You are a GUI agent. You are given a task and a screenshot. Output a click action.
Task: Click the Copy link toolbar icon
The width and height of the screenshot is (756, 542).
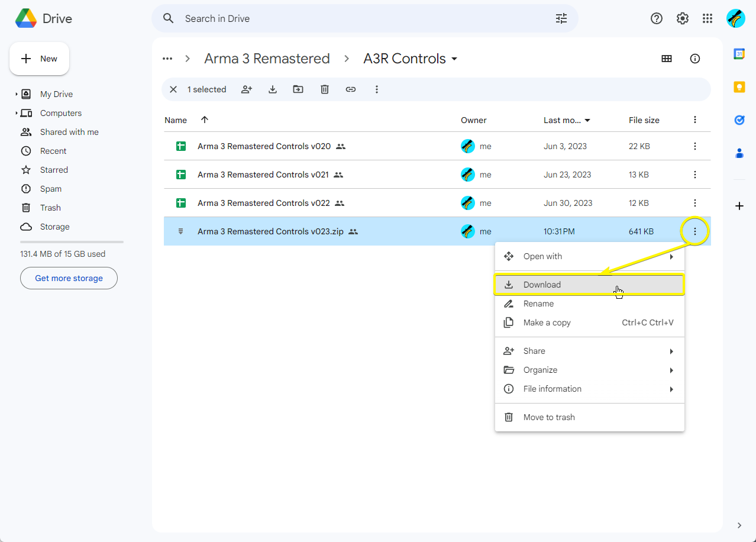(x=351, y=89)
